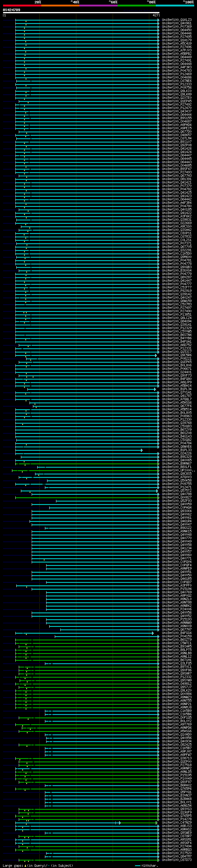Open the UniRef100_Q4VV59 hit
The height and width of the screenshot is (868, 197).
pos(177,504)
